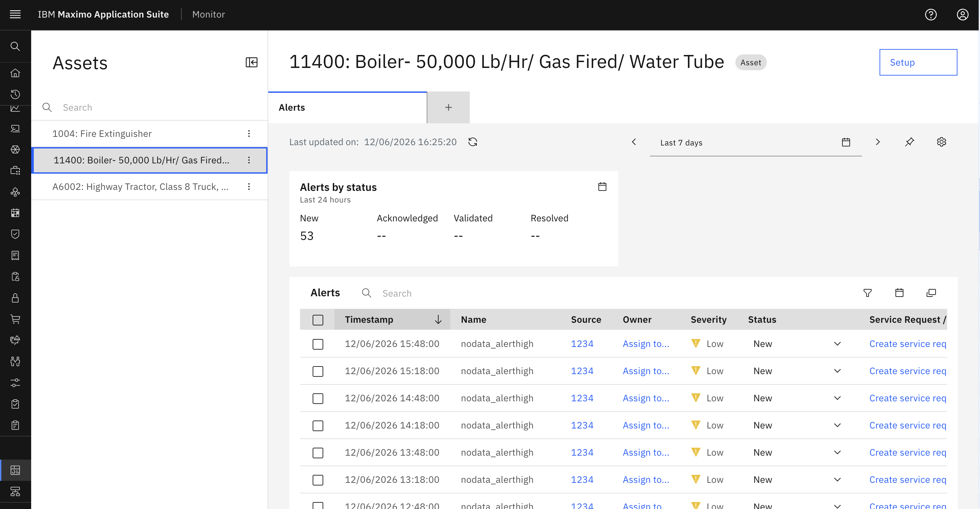Check the 14:18:00 alert row
980x509 pixels.
click(x=318, y=425)
